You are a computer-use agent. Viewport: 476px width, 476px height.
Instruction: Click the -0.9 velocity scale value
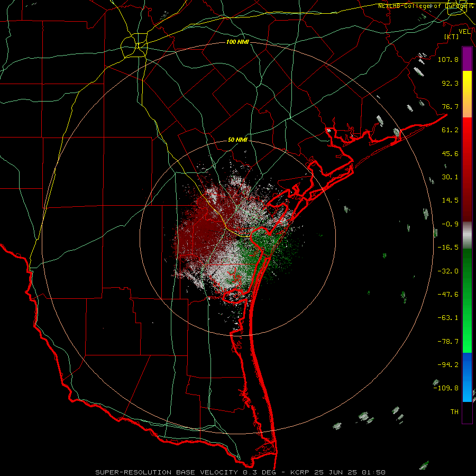[x=450, y=224]
